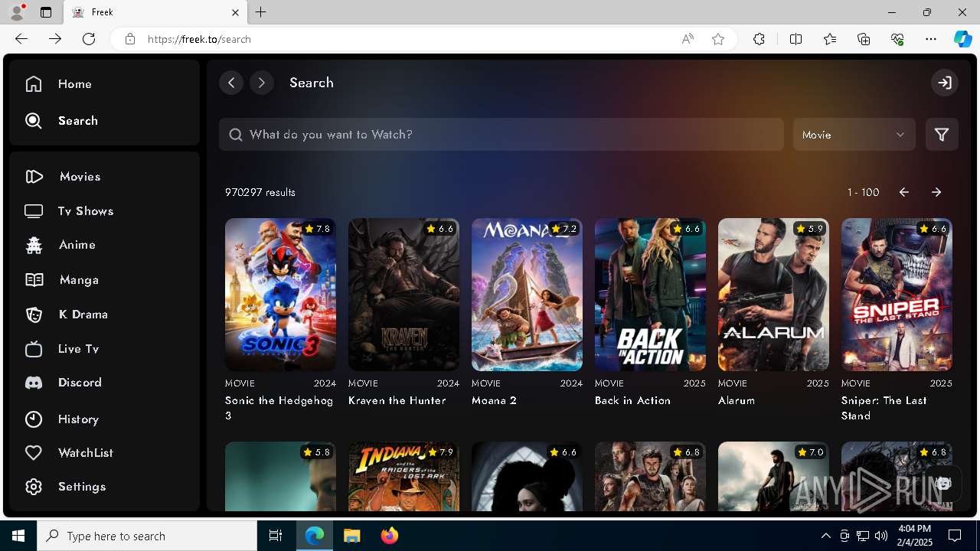Click the 'Alarum' title text
Viewport: 980px width, 551px height.
(x=737, y=400)
